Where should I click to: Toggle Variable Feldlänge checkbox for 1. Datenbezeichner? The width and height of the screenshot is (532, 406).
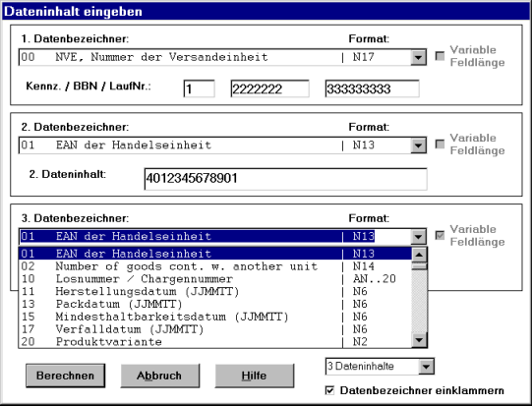tap(440, 56)
